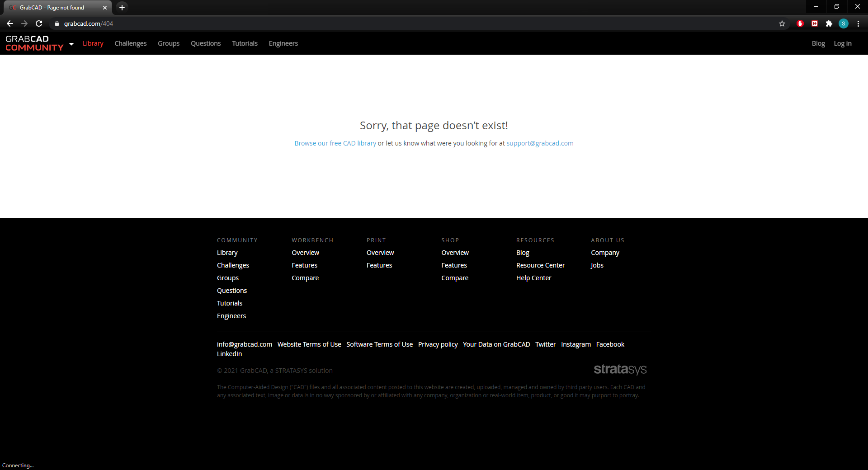Open Facebook footer link
The height and width of the screenshot is (470, 868).
tap(610, 344)
